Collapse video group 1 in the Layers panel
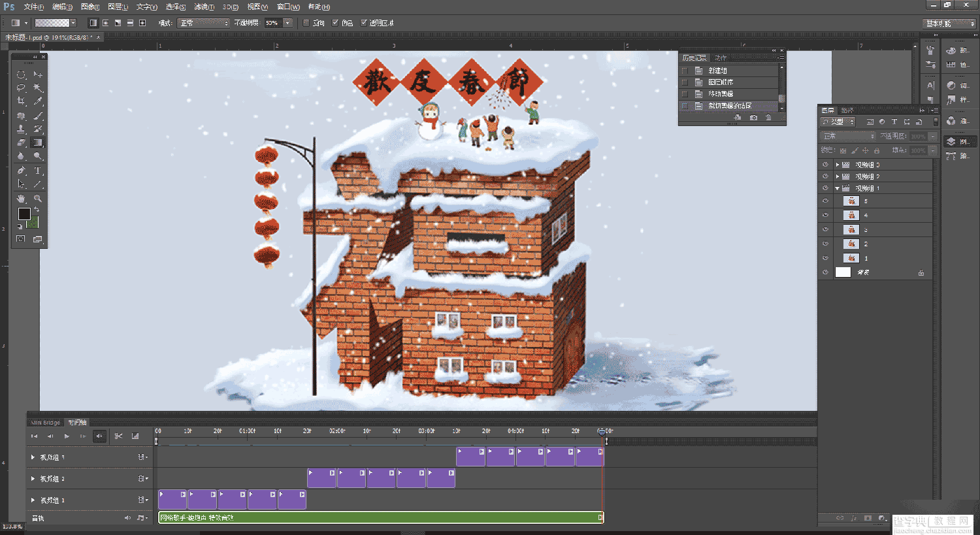The image size is (980, 535). point(838,188)
